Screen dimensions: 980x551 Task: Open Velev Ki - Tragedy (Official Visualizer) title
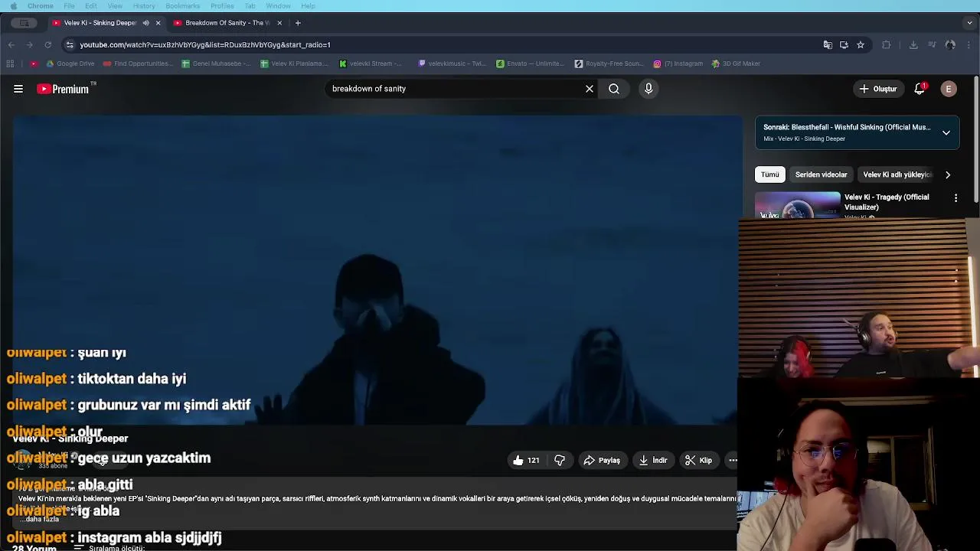[887, 202]
